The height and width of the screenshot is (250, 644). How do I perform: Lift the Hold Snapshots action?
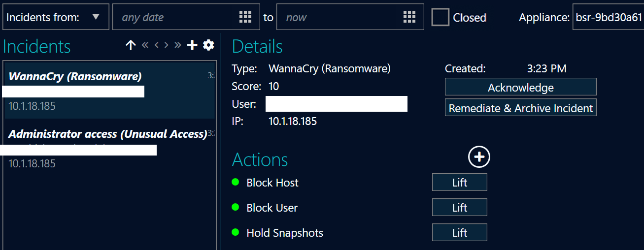(459, 233)
